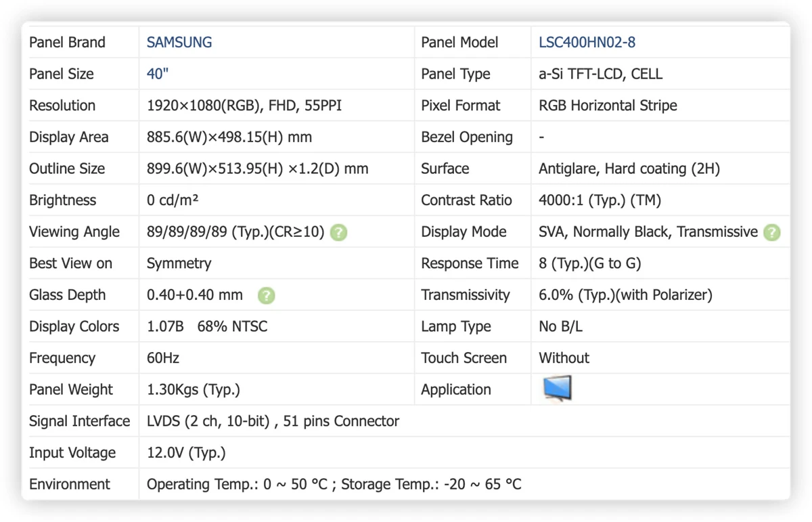812x522 pixels.
Task: Select the viewing angle 89/89/89/89 value
Action: (235, 232)
